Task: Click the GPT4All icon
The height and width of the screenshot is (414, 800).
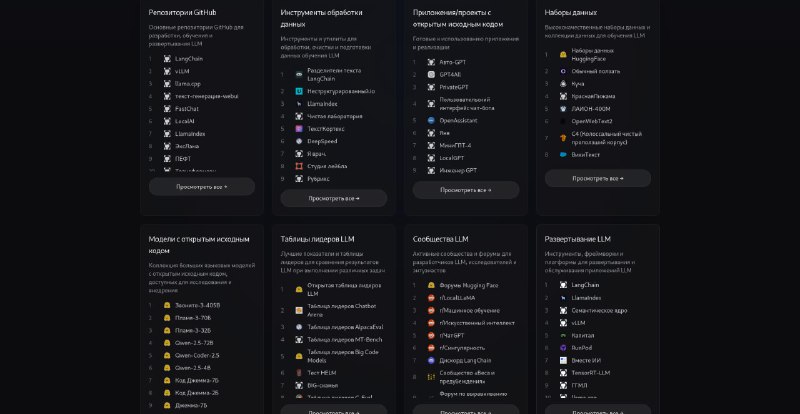Action: coord(431,75)
